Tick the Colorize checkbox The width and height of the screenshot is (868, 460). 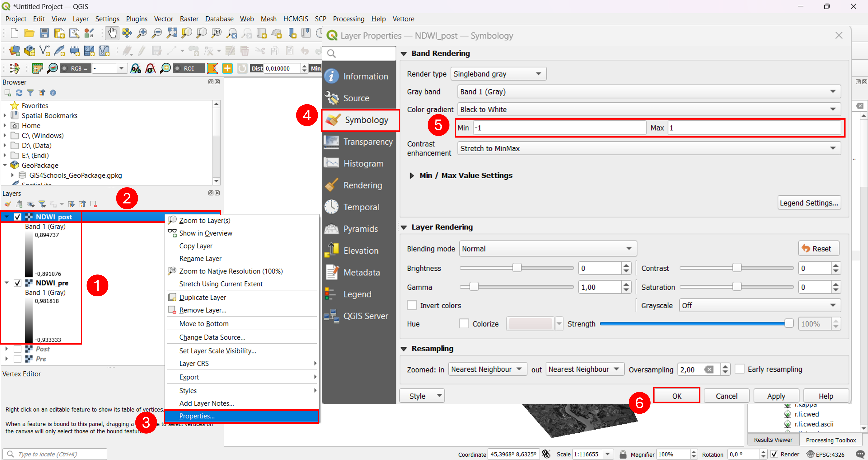(464, 323)
